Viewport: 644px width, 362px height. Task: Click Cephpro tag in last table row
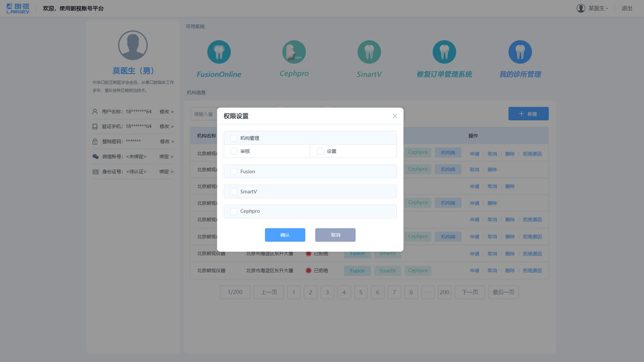pyautogui.click(x=418, y=270)
